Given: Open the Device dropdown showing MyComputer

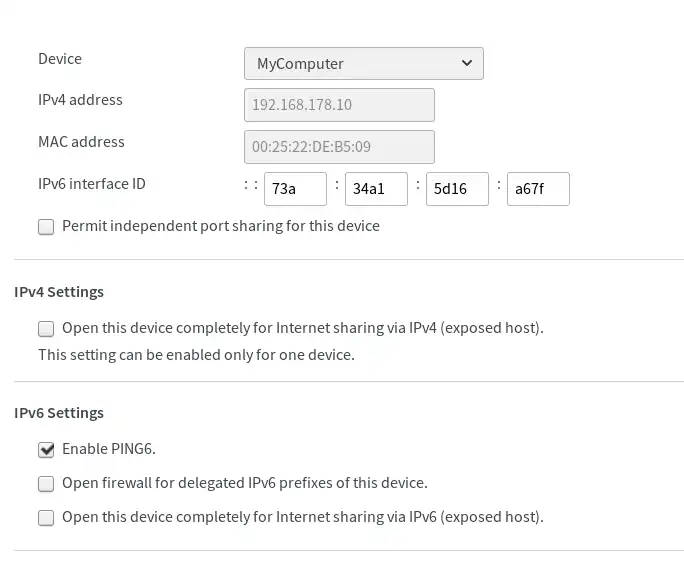Looking at the screenshot, I should (x=363, y=64).
